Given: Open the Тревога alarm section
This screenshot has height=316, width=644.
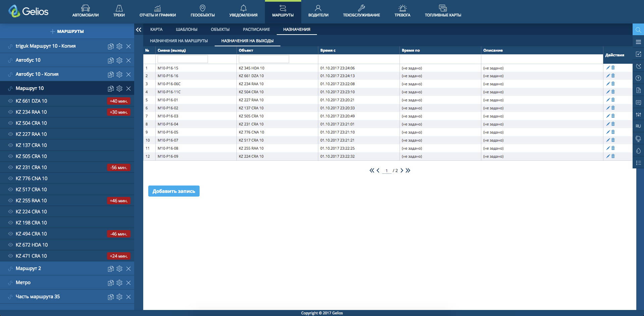Looking at the screenshot, I should click(402, 11).
